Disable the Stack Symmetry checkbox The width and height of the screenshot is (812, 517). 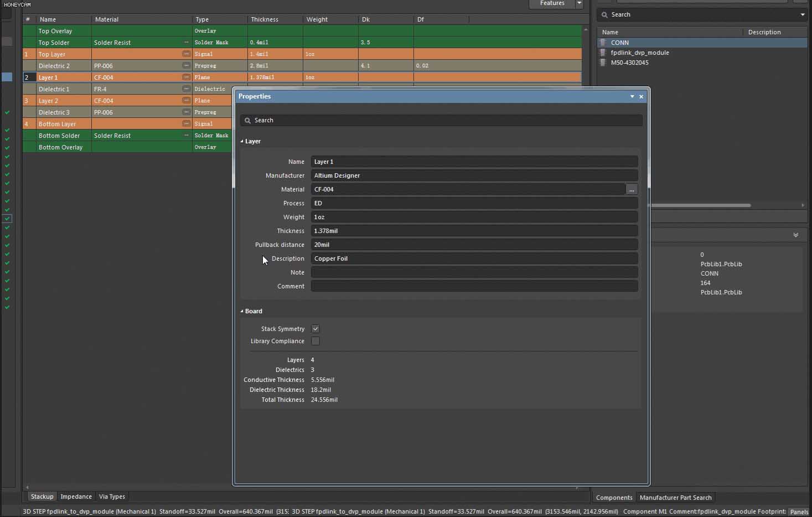pos(316,329)
